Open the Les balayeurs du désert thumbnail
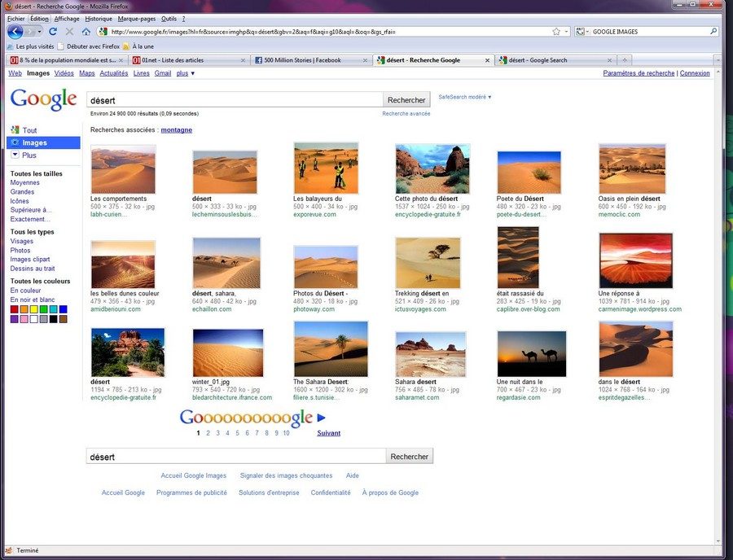The height and width of the screenshot is (560, 733). [x=325, y=168]
